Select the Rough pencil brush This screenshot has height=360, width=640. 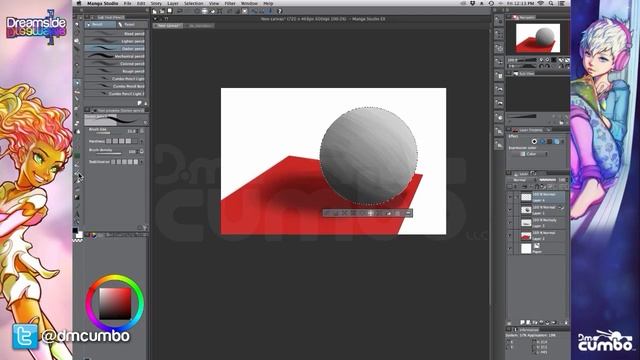coord(116,71)
